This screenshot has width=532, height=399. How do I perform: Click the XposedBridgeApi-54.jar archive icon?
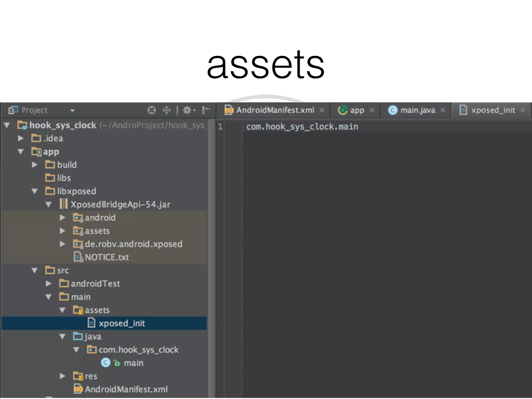(x=64, y=204)
